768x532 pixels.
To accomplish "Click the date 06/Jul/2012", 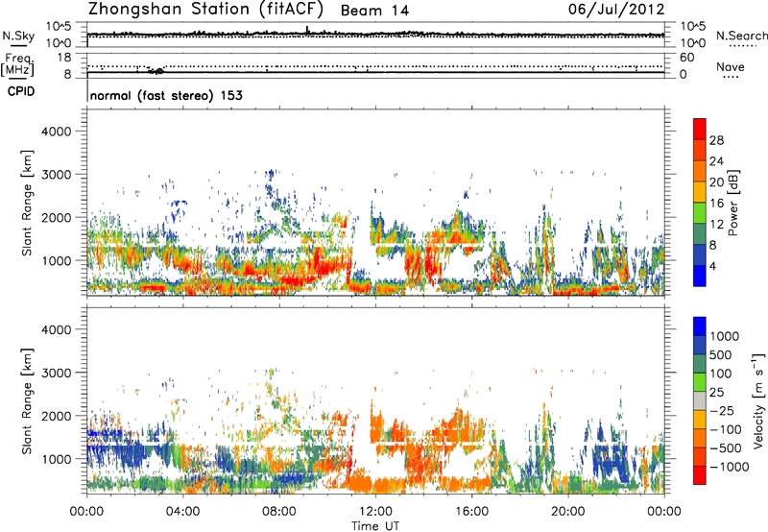I will pyautogui.click(x=616, y=10).
